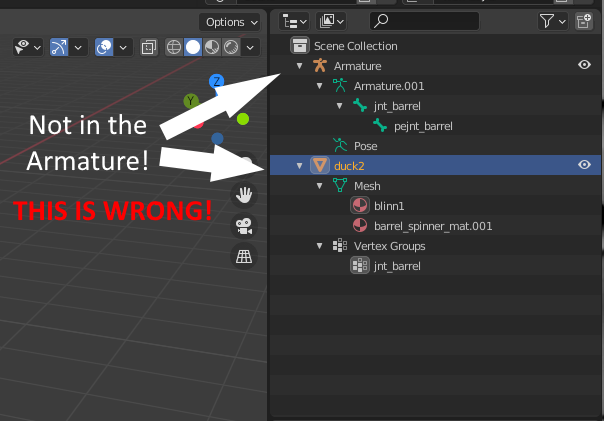This screenshot has width=604, height=421.
Task: Collapse the duck2 object row
Action: [x=299, y=166]
